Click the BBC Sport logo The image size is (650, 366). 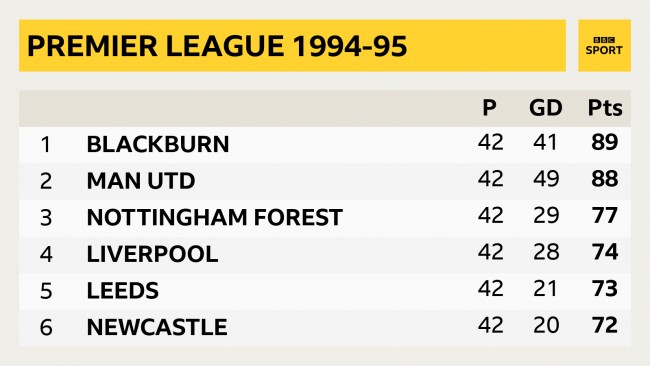[604, 46]
